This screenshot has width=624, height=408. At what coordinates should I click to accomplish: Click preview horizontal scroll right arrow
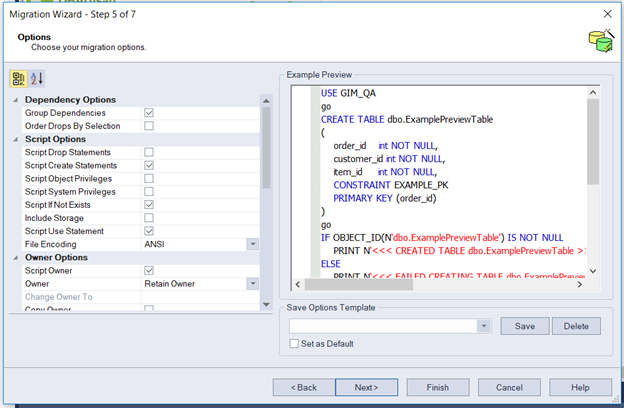click(x=579, y=284)
